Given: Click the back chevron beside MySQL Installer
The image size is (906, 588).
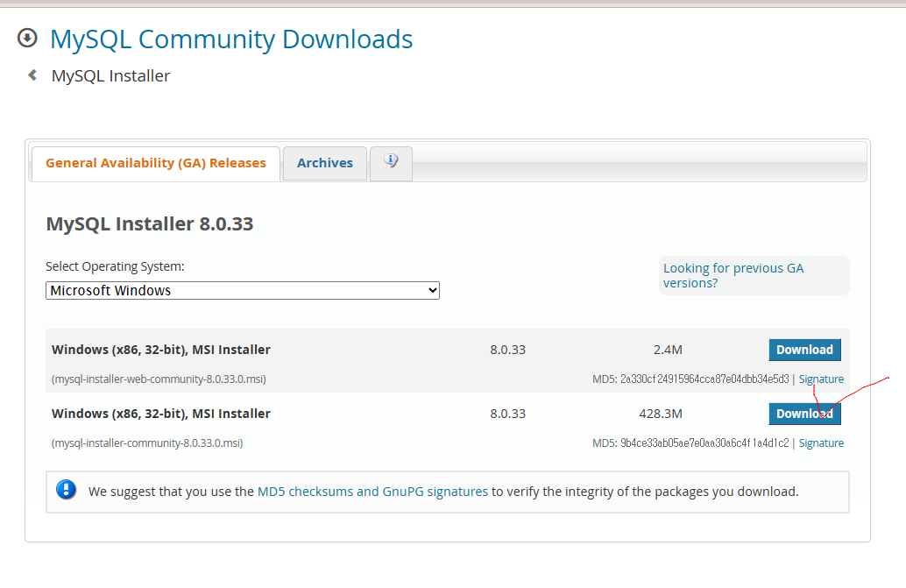Looking at the screenshot, I should tap(33, 75).
